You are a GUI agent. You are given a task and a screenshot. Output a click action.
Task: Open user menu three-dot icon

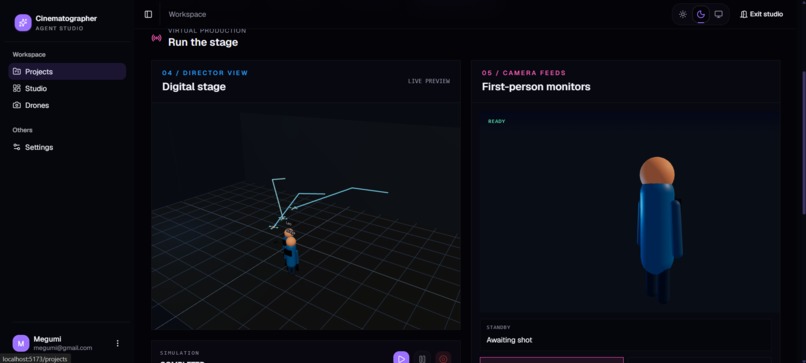(117, 343)
